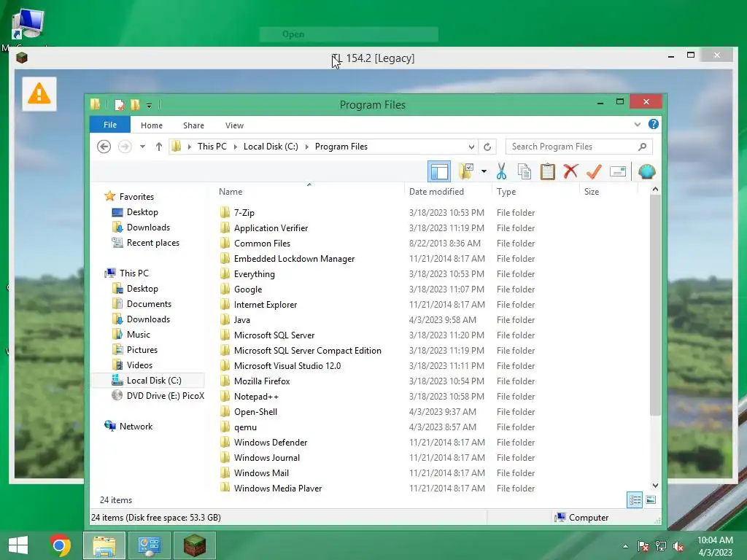Open the chevron after Local Disk (C:) breadcrumb
The image size is (747, 560).
(x=307, y=147)
